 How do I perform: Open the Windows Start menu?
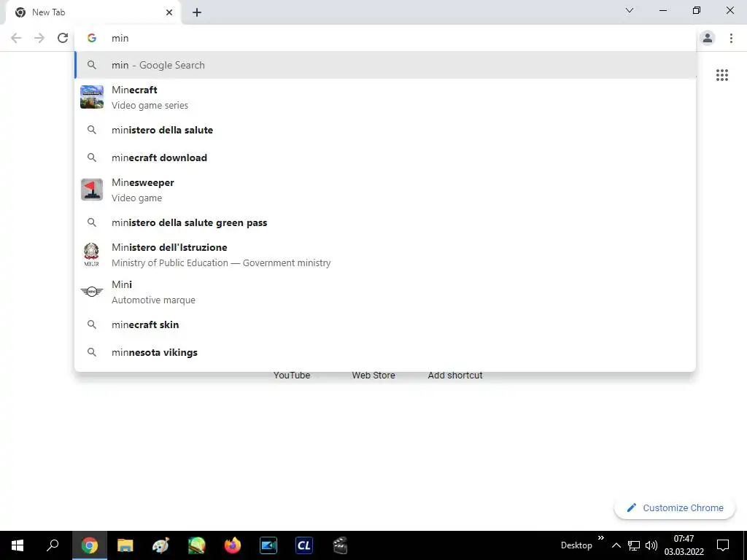click(18, 545)
